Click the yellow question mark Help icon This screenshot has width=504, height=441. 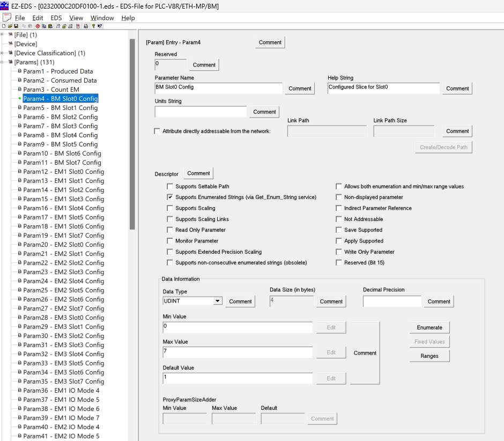point(93,26)
